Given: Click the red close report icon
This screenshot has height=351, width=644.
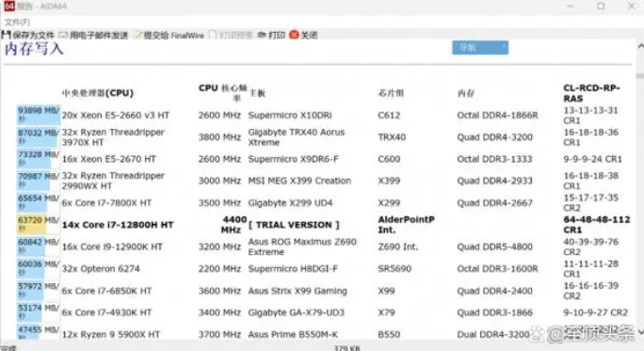Looking at the screenshot, I should pos(294,35).
